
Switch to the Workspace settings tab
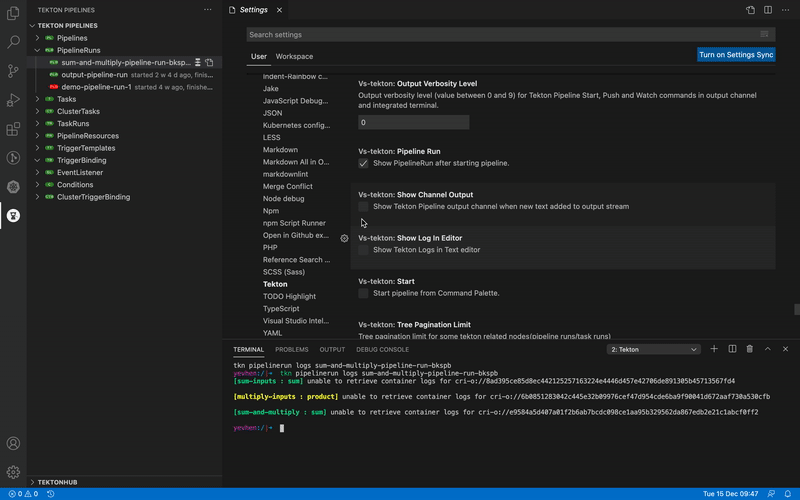click(294, 57)
